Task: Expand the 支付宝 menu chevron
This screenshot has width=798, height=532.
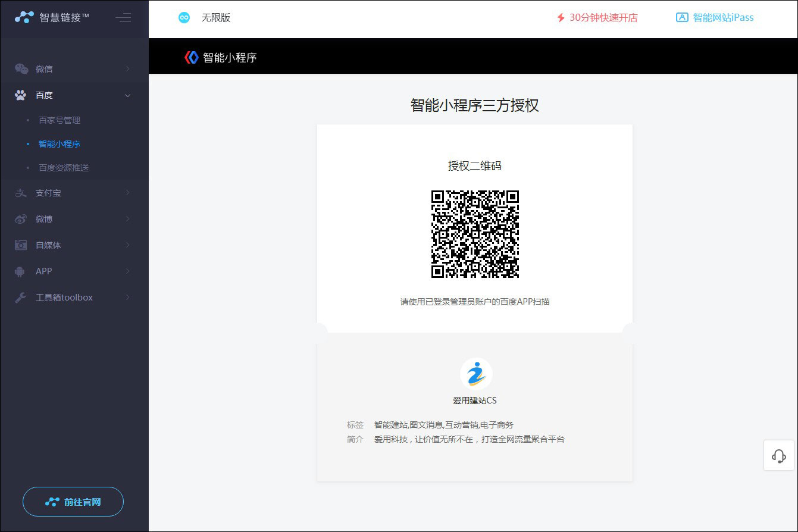Action: (x=127, y=193)
